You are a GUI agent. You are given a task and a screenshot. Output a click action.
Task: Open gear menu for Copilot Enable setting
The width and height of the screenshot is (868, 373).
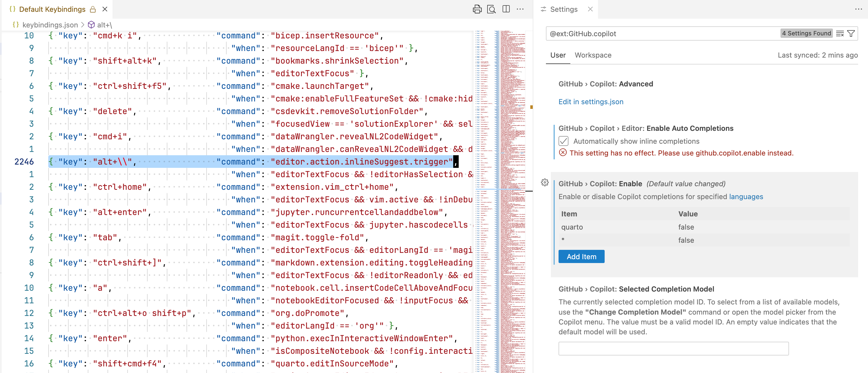tap(545, 183)
